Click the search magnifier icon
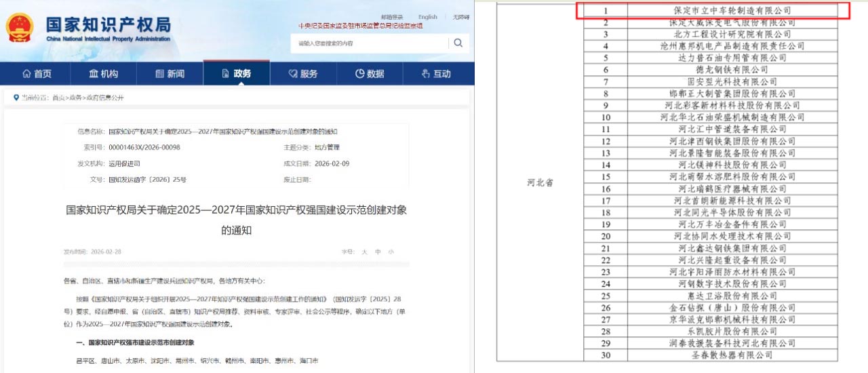 tap(458, 43)
